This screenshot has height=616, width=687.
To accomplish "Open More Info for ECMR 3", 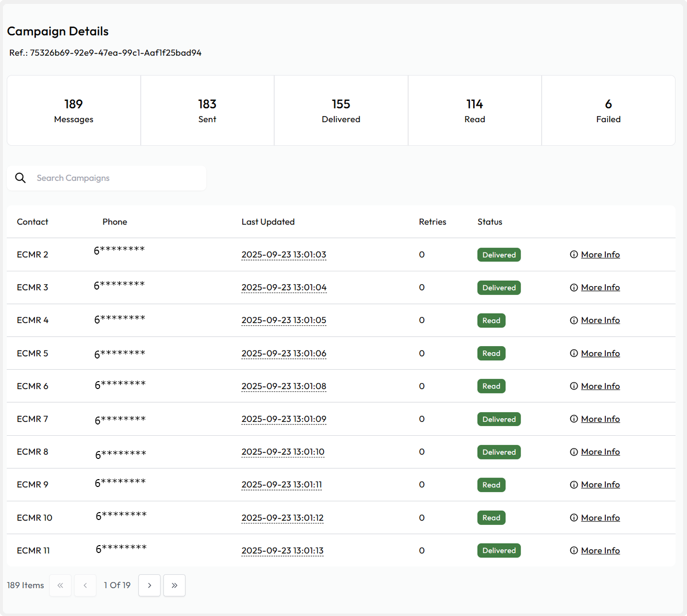I will (600, 288).
